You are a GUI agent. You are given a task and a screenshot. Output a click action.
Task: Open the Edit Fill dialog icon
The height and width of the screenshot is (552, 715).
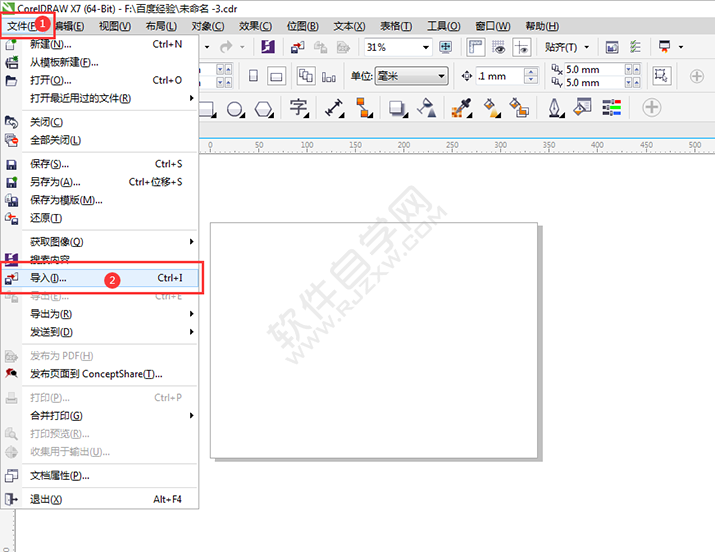click(582, 106)
